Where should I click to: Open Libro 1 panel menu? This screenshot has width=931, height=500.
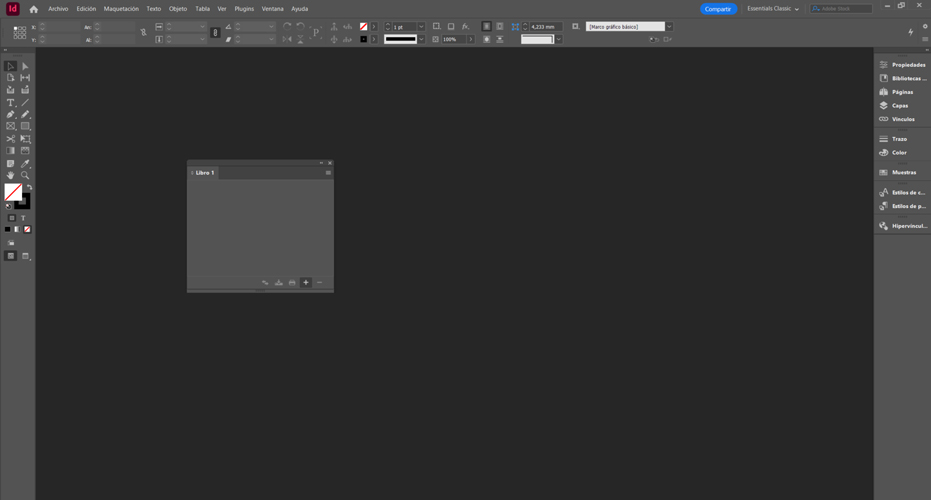(328, 173)
